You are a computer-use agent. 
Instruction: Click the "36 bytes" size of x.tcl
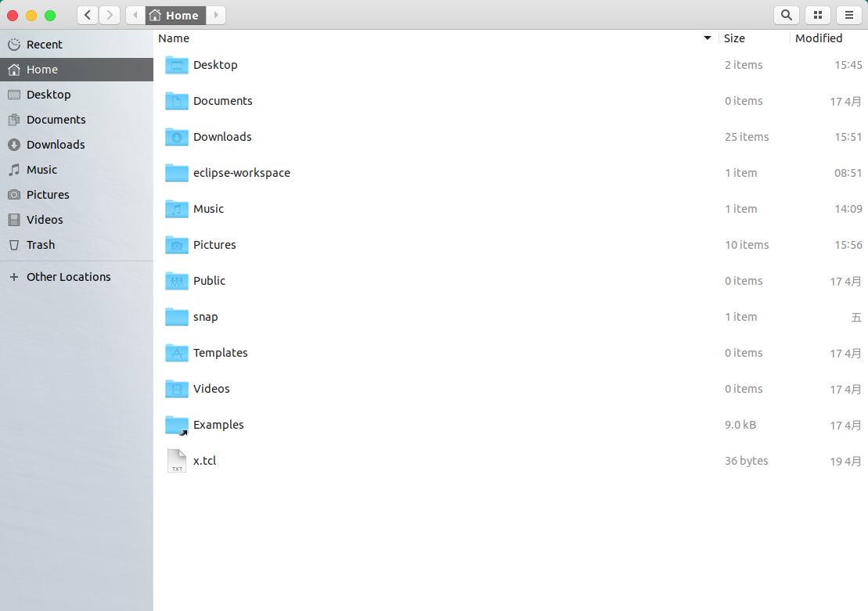pyautogui.click(x=746, y=461)
